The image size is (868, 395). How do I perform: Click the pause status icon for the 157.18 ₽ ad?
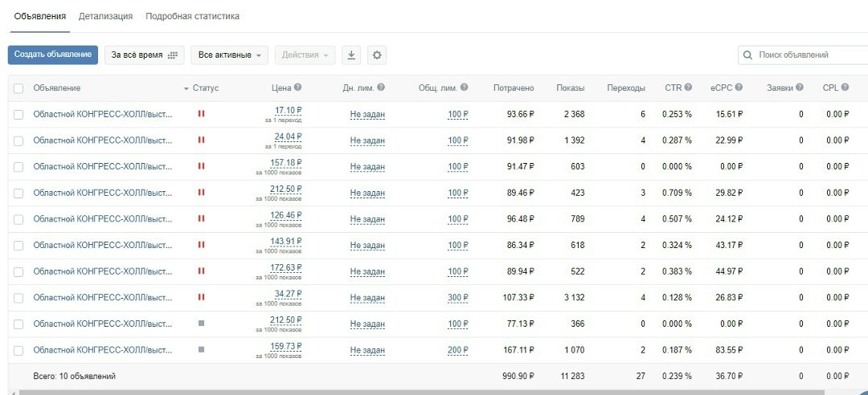(x=201, y=166)
